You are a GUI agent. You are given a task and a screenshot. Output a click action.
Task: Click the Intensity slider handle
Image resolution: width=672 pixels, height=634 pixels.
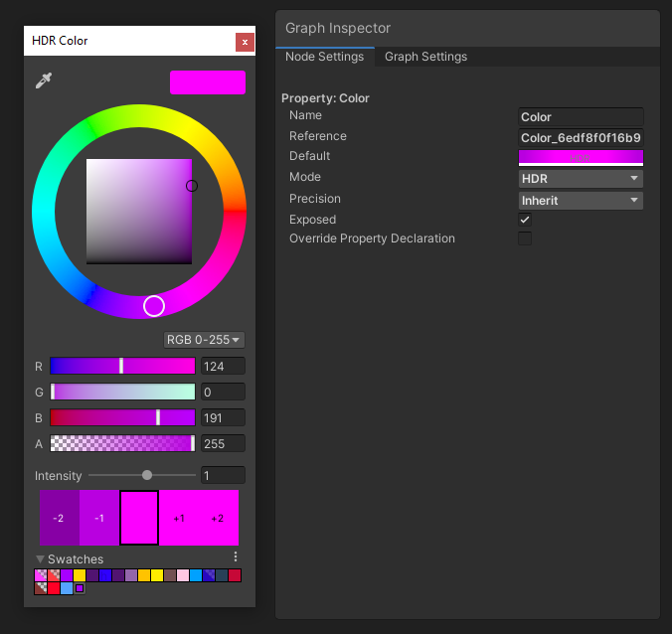(147, 475)
